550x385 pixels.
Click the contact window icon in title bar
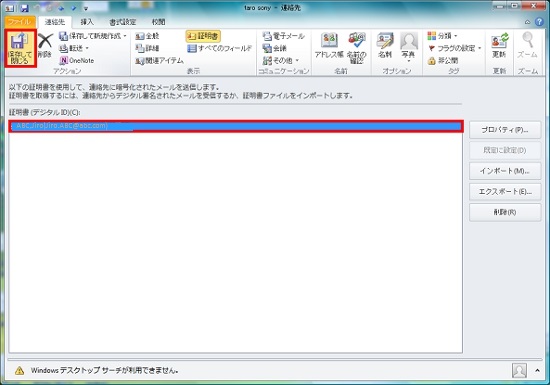click(x=9, y=8)
